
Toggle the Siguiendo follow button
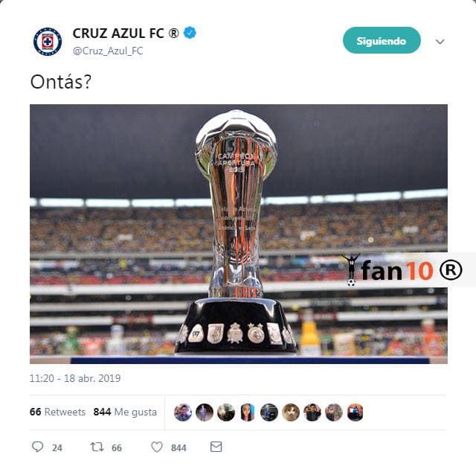click(382, 40)
